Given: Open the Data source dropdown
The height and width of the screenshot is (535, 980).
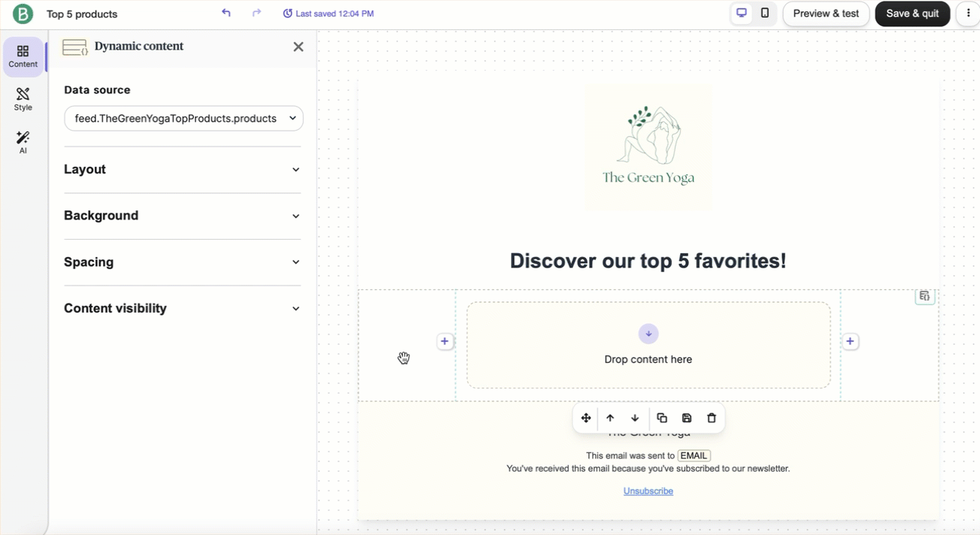Looking at the screenshot, I should coord(183,119).
